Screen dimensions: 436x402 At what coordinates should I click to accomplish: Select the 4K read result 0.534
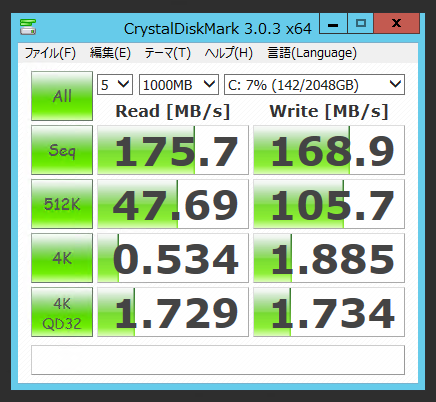[x=173, y=258]
